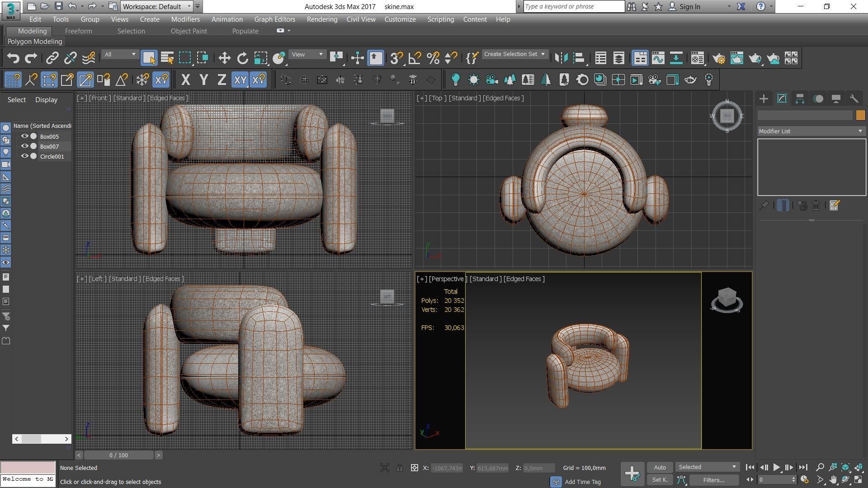Toggle visibility of Box005
The image size is (868, 488).
[x=25, y=136]
